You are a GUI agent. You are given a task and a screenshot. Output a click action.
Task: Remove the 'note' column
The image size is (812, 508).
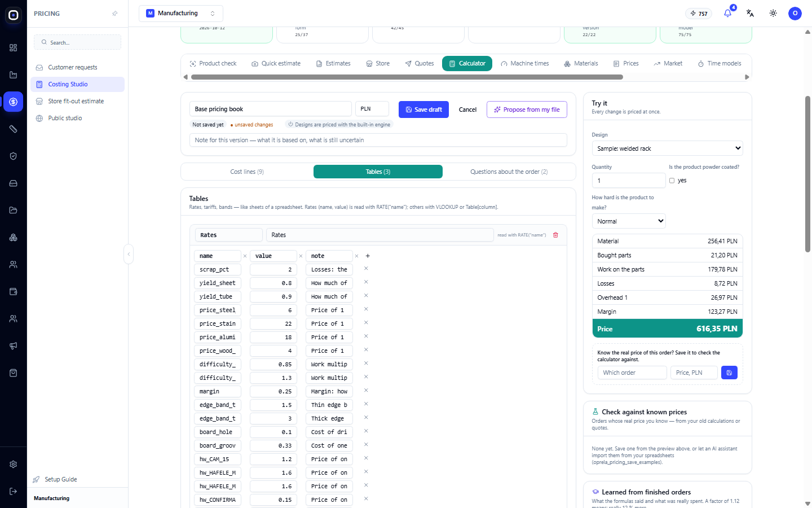(356, 256)
